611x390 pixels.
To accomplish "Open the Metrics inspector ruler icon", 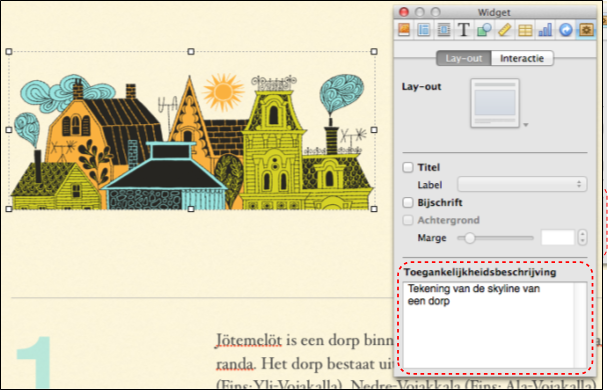I will [504, 30].
